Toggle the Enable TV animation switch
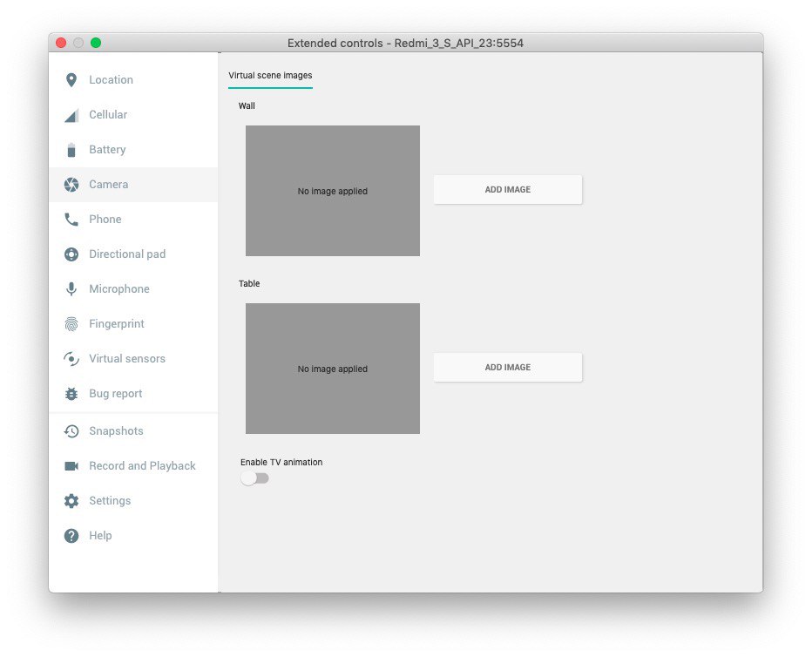This screenshot has width=812, height=657. (254, 478)
